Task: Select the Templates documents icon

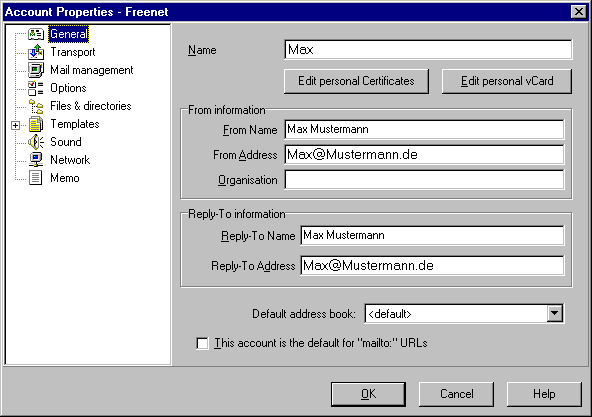Action: coord(36,124)
